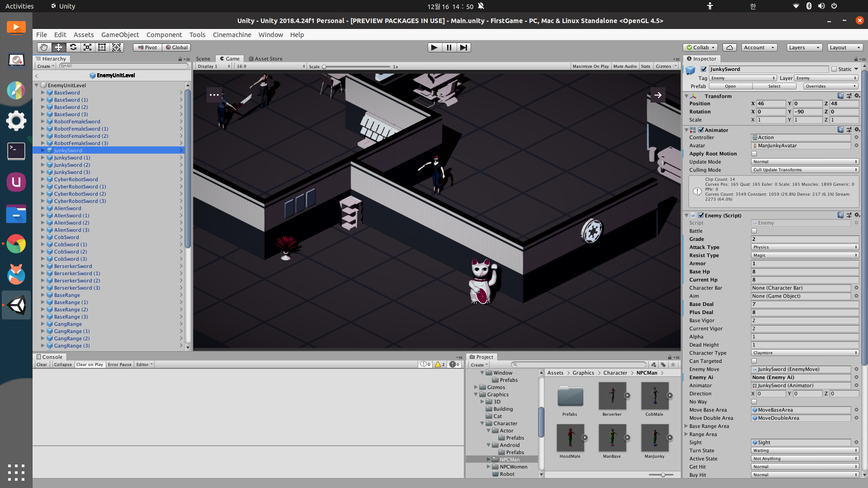The width and height of the screenshot is (868, 488).
Task: Open the cloud services button
Action: (730, 47)
